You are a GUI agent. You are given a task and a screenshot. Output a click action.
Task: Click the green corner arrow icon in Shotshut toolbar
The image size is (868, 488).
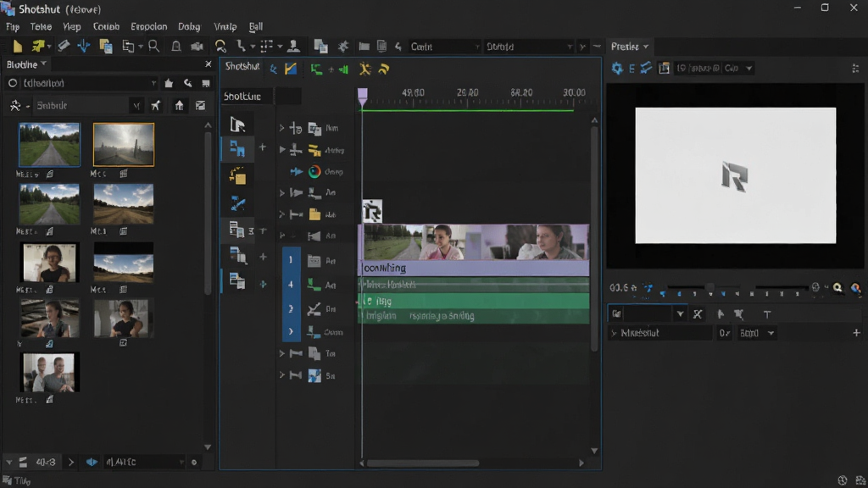coord(316,69)
